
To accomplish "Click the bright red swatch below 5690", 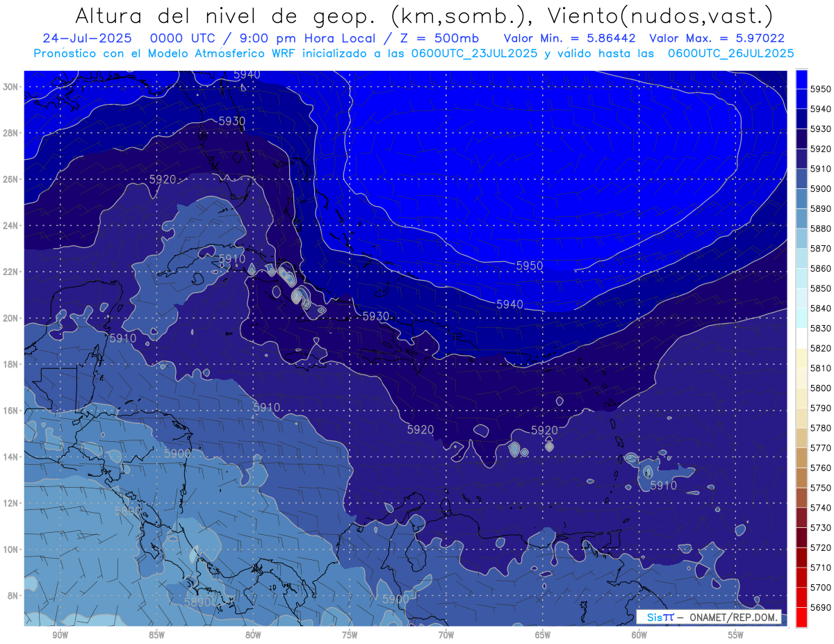I will coord(801,617).
